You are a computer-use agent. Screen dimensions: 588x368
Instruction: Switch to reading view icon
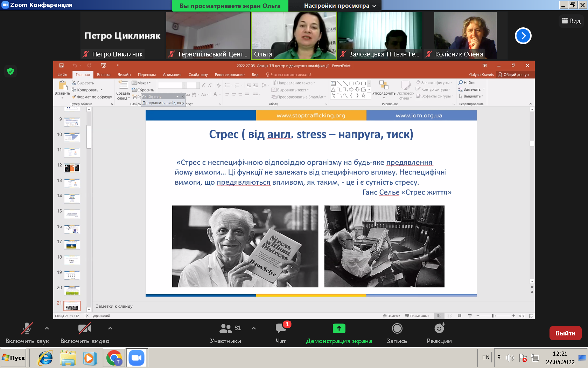tap(460, 316)
